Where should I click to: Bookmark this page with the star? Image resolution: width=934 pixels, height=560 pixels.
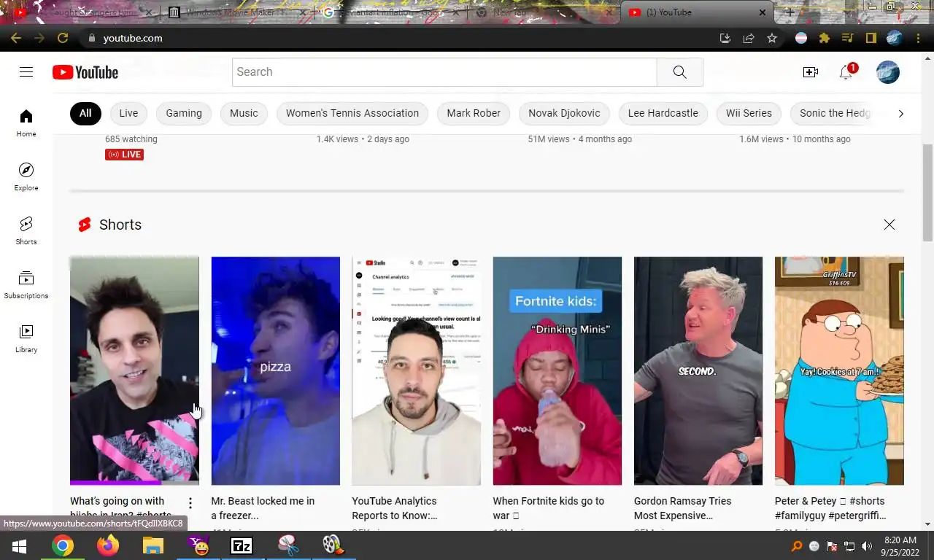(x=772, y=38)
